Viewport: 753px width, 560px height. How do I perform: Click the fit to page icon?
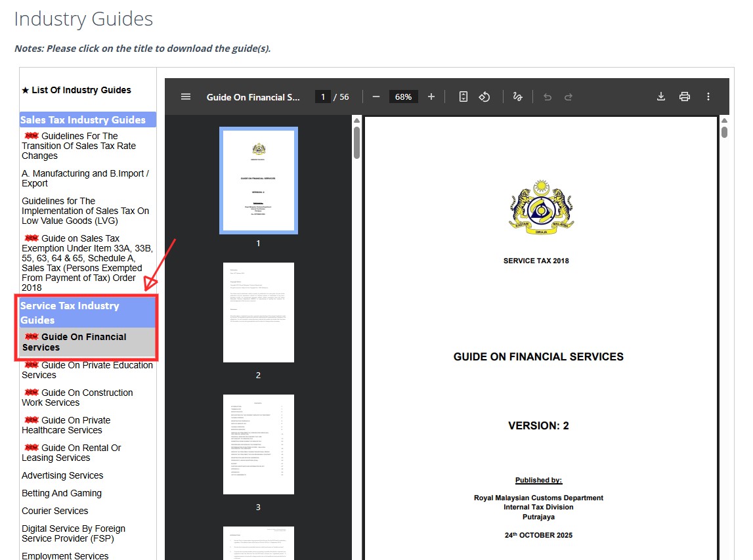463,97
